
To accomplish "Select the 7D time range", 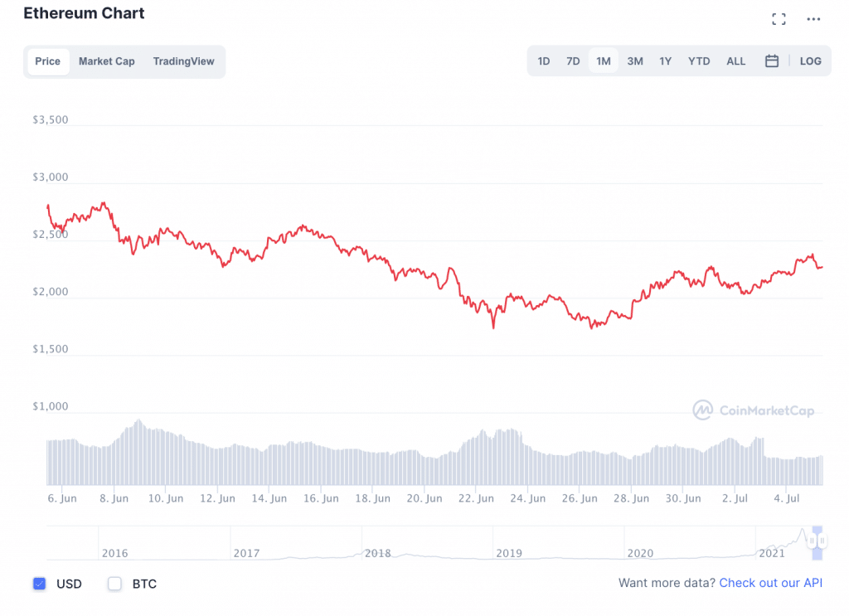I will click(573, 61).
